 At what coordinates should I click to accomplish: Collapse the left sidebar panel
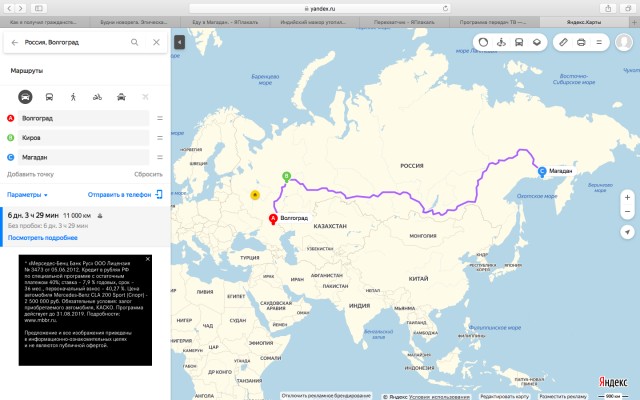click(179, 43)
